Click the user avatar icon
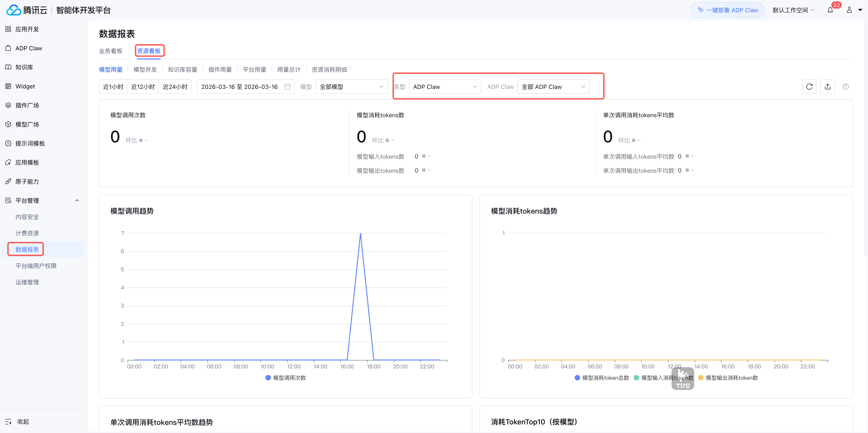Viewport: 868px width, 433px height. pyautogui.click(x=849, y=10)
